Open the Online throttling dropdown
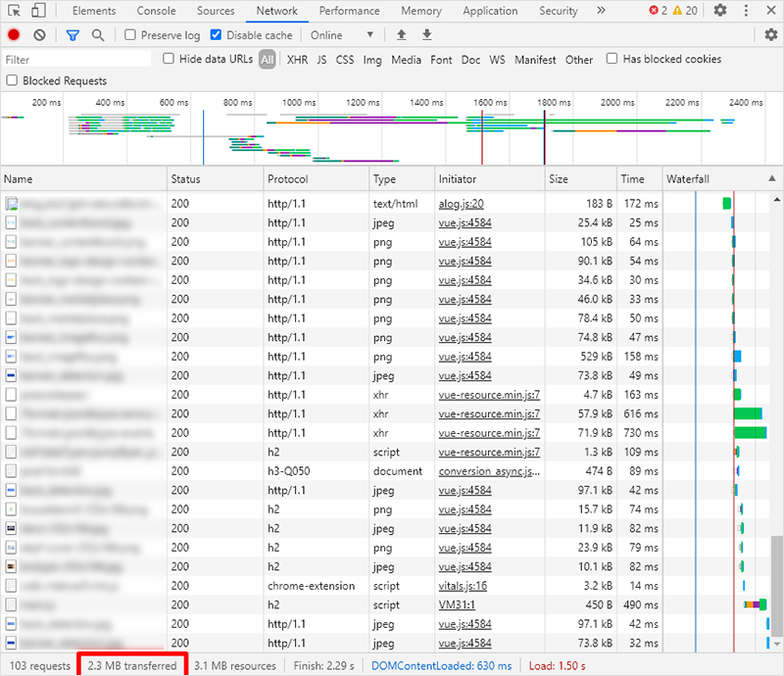This screenshot has height=676, width=784. pos(342,35)
